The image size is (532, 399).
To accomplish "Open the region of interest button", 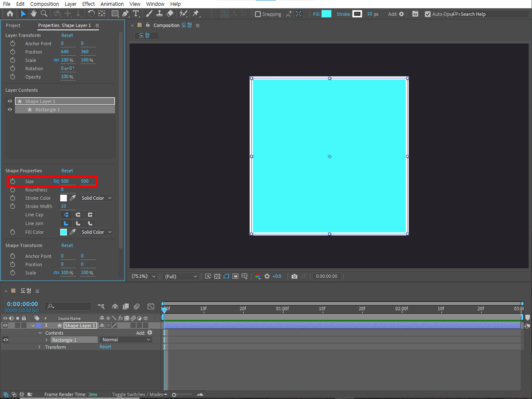I will click(x=235, y=276).
